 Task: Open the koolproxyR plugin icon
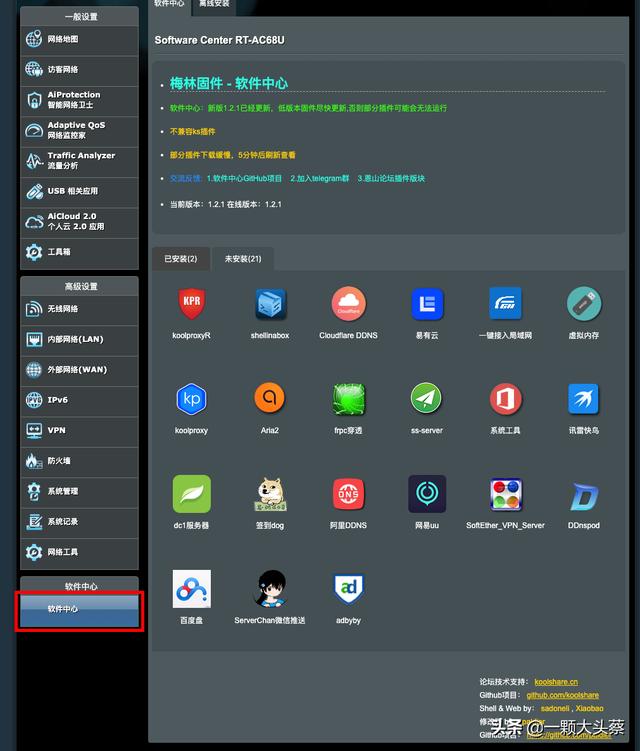191,304
